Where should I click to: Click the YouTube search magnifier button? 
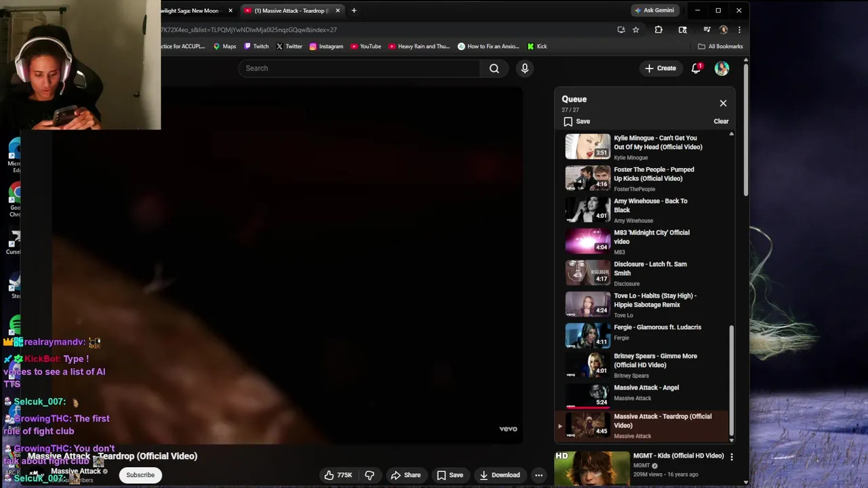click(x=494, y=68)
